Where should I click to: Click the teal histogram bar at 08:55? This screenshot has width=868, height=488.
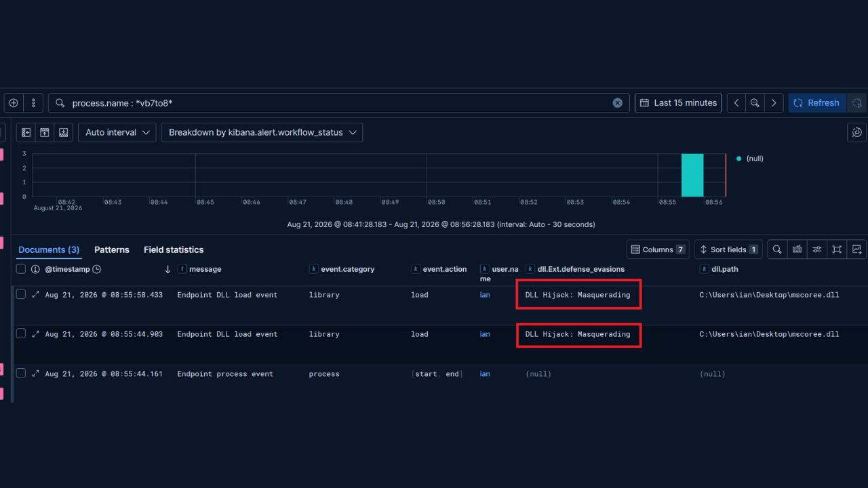[x=692, y=175]
